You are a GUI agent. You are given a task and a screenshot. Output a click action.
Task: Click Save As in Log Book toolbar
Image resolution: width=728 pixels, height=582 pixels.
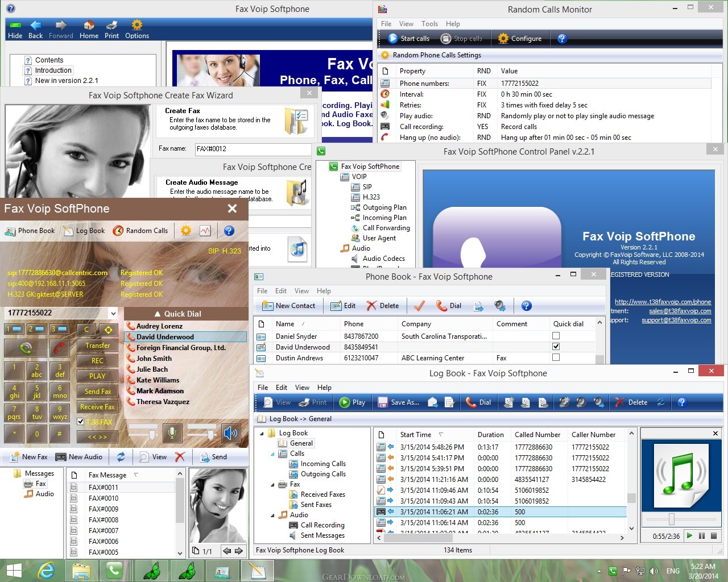399,402
